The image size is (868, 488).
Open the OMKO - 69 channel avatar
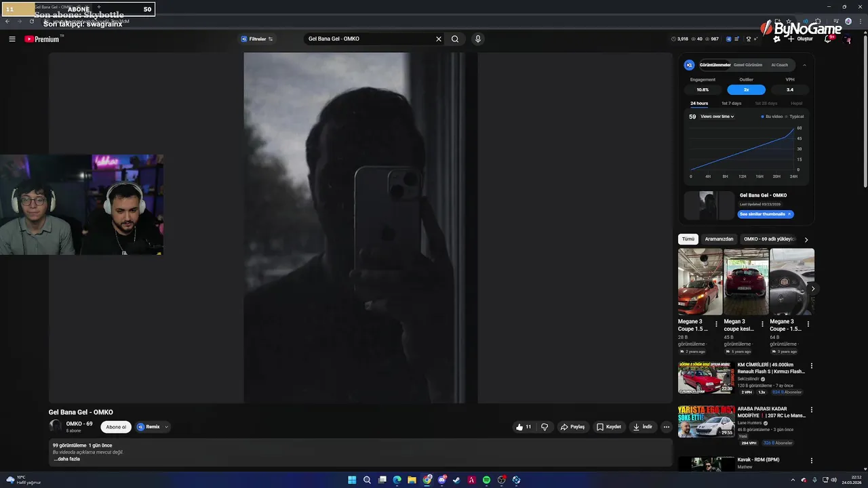tap(55, 426)
